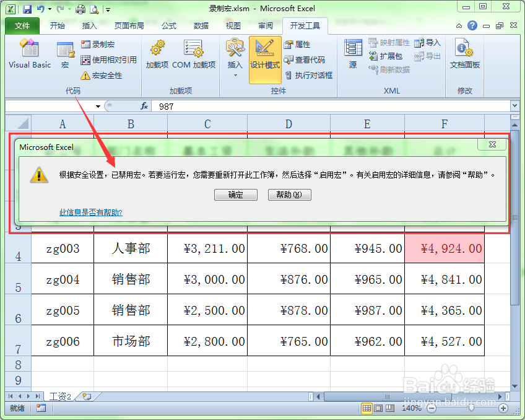525x420 pixels.
Task: Close the Microsoft Excel warning dialog
Action: click(x=492, y=144)
